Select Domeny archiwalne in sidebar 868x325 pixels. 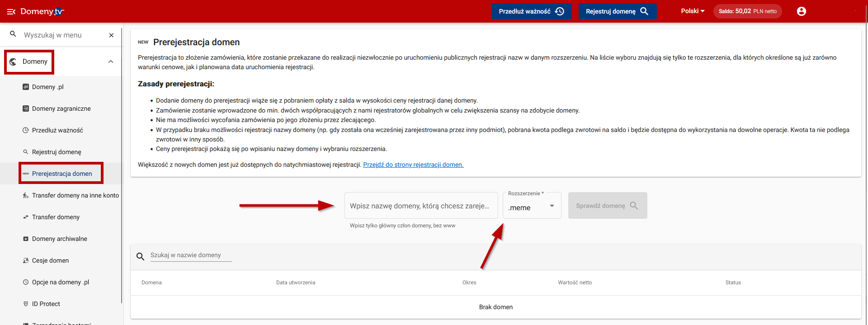click(59, 239)
